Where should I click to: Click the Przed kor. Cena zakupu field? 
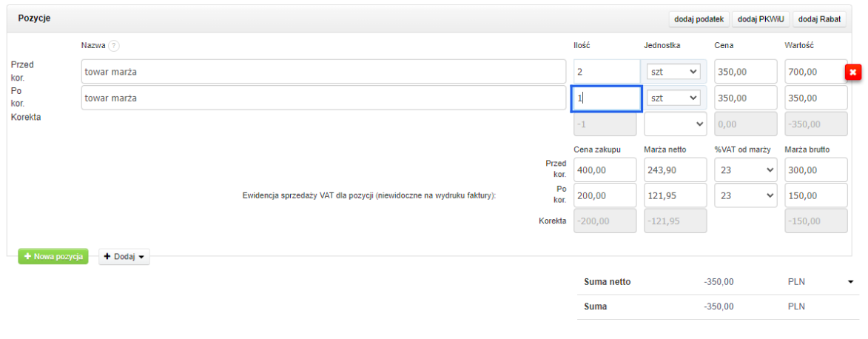pos(605,169)
